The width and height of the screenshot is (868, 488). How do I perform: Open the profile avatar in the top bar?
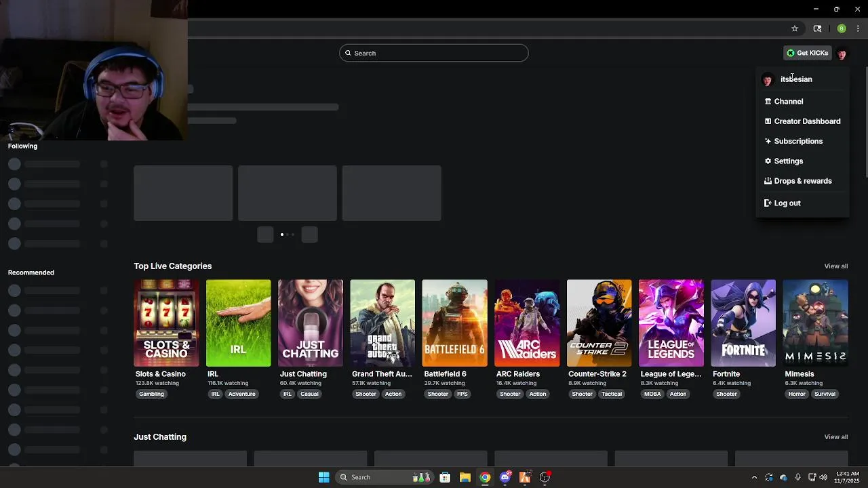click(842, 53)
